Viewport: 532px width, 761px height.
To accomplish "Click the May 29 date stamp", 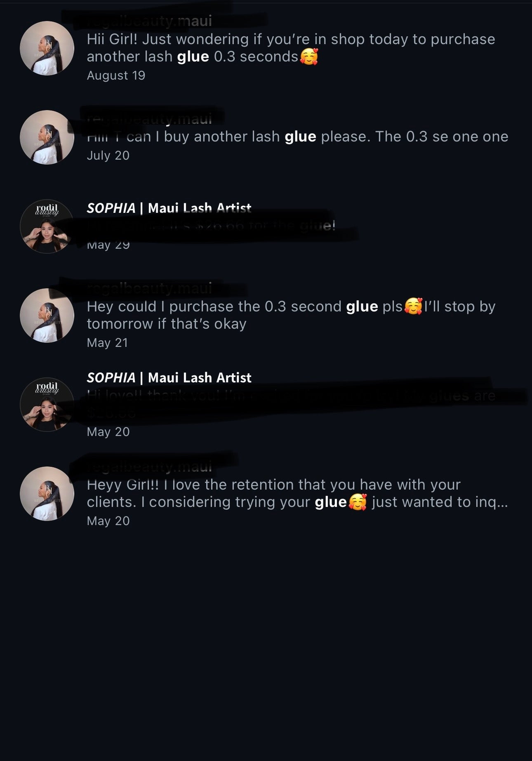I will tap(108, 245).
